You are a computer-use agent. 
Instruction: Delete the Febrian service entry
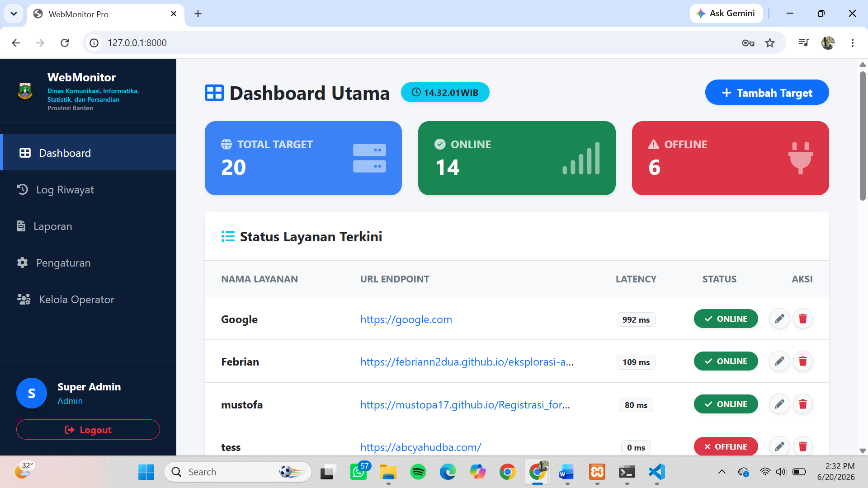click(803, 361)
